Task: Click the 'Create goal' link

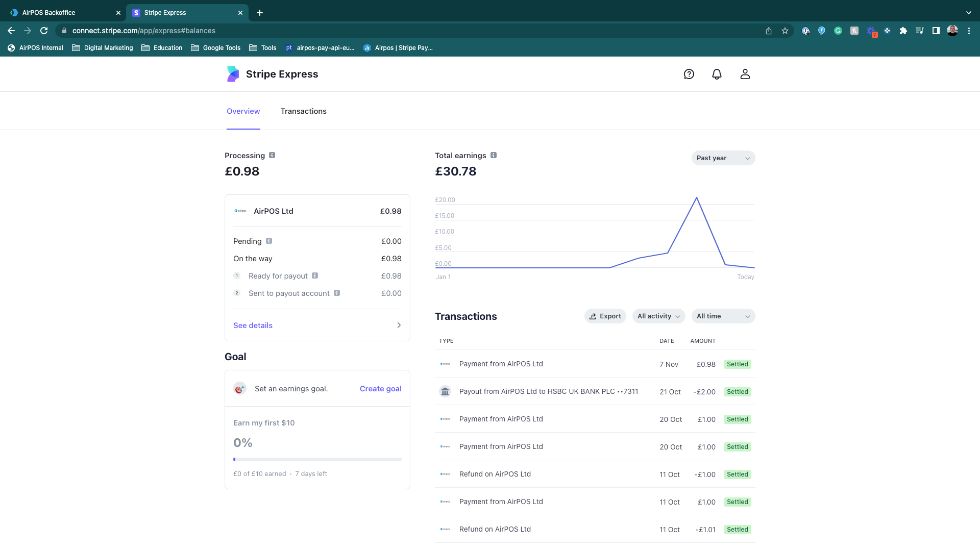Action: (x=380, y=388)
